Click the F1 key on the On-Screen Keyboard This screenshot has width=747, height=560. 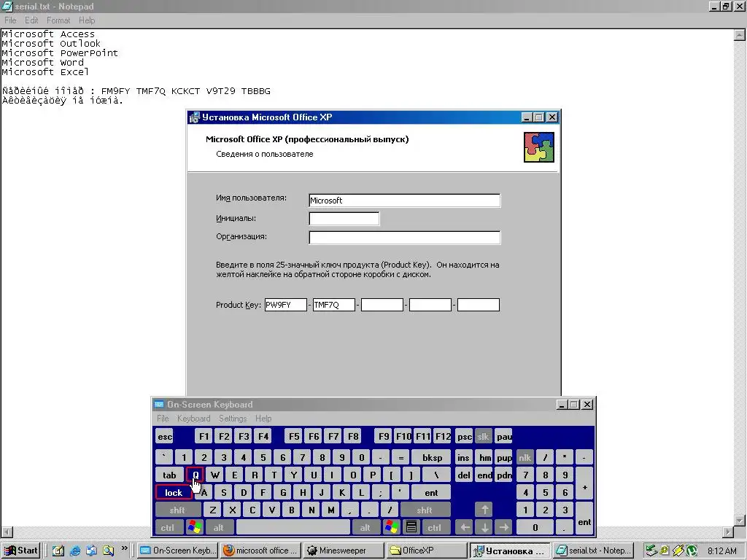tap(204, 436)
